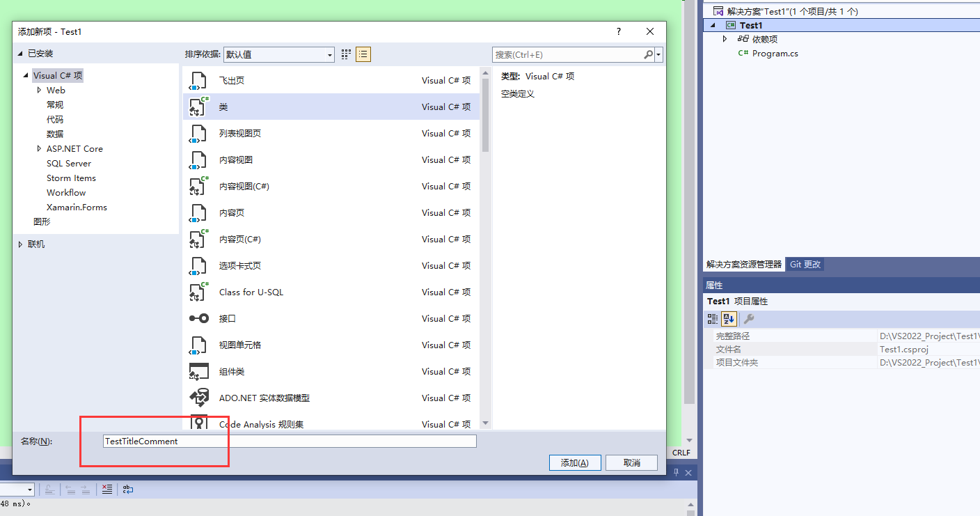Click the 文件名 property row

click(x=841, y=350)
